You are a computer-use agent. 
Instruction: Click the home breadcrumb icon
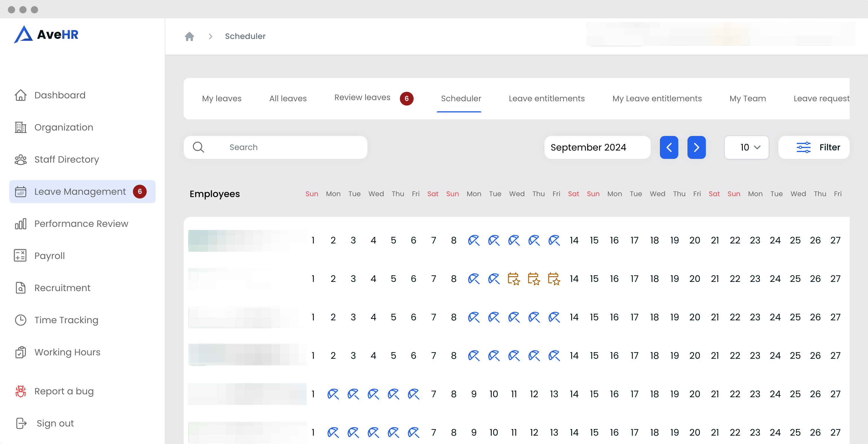[189, 36]
